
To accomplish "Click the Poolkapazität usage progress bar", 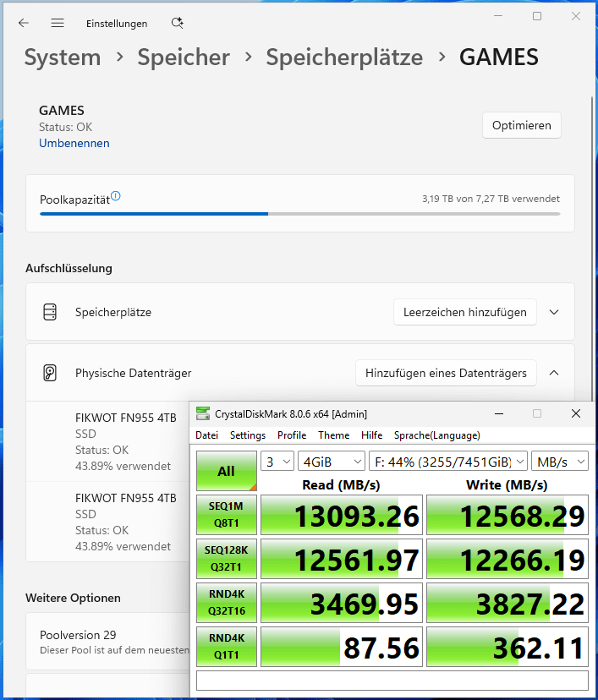I will click(x=300, y=214).
